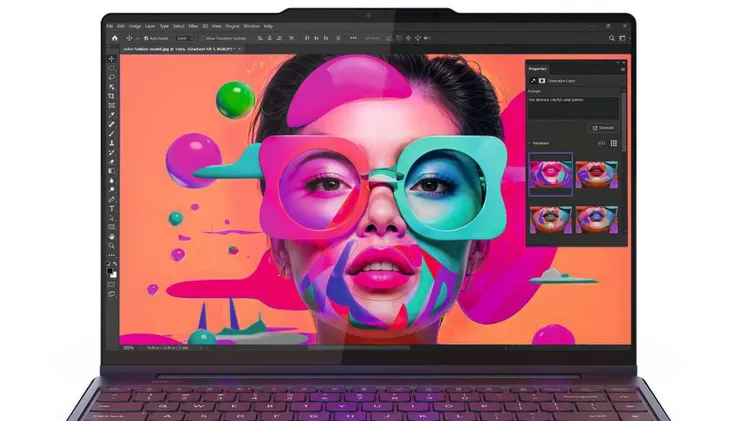Image resolution: width=750 pixels, height=421 pixels.
Task: Click the Home icon in options bar
Action: (116, 38)
